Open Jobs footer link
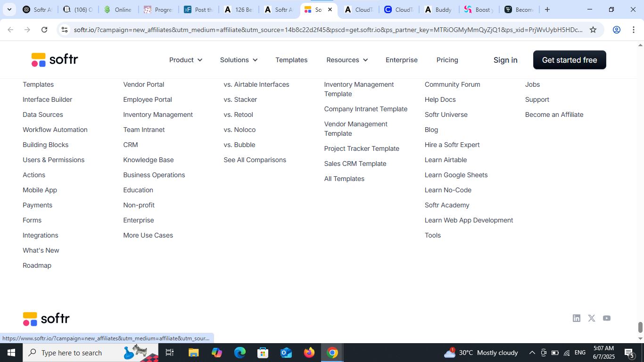Screen dimensions: 644x362 tap(533, 84)
